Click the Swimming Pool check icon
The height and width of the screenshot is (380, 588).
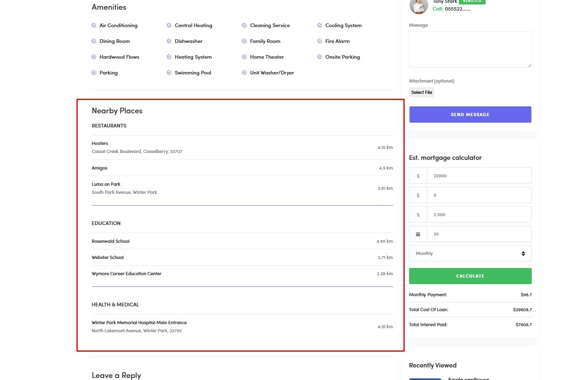(x=169, y=72)
